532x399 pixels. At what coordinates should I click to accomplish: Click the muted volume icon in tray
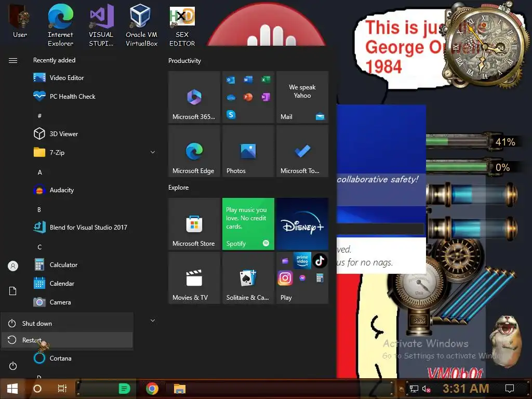click(x=427, y=389)
